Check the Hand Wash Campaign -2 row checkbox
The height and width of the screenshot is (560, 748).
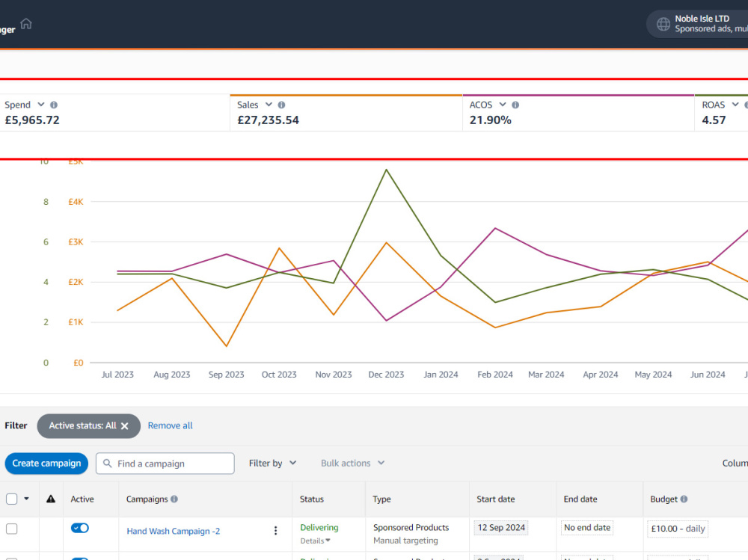pyautogui.click(x=11, y=529)
